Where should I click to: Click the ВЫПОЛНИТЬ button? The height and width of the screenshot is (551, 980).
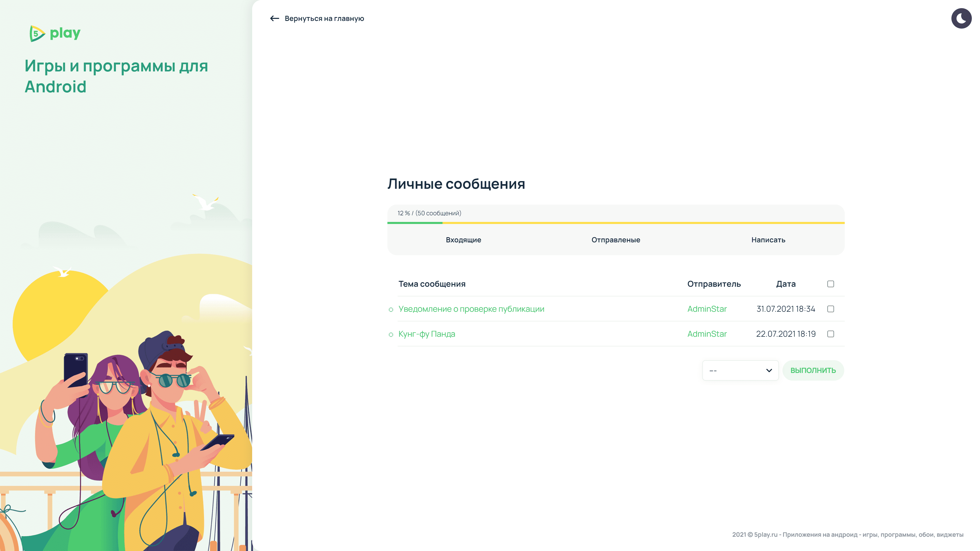coord(813,370)
